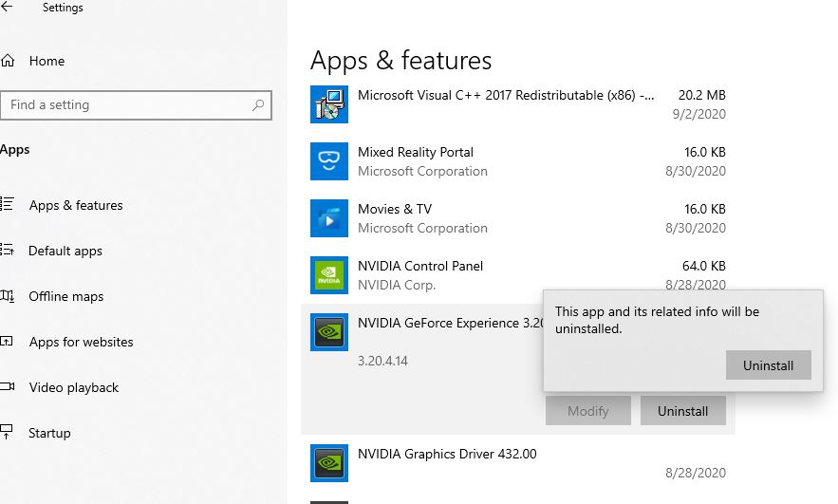The height and width of the screenshot is (504, 838).
Task: Click the Movies & TV app icon
Action: [x=329, y=218]
